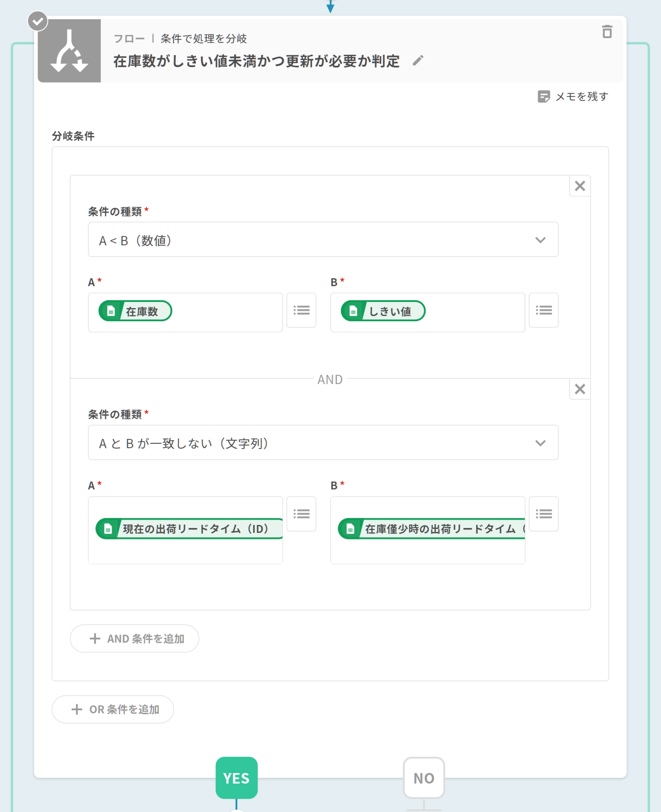Viewport: 661px width, 812px height.
Task: Select the NO branch output
Action: pyautogui.click(x=424, y=778)
